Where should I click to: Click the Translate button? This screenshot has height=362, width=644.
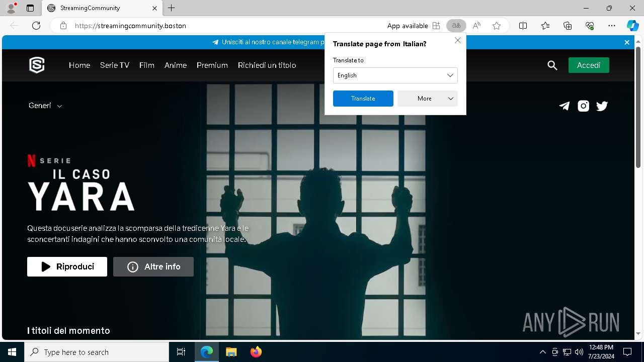point(363,99)
